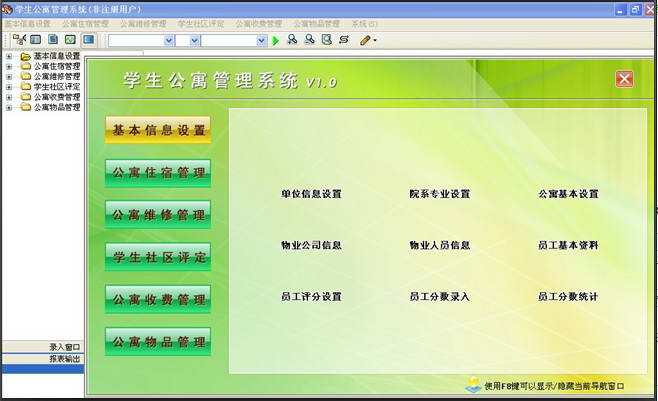Image resolution: width=658 pixels, height=401 pixels.
Task: Open the third toolbar combo box dropdown
Action: point(261,40)
